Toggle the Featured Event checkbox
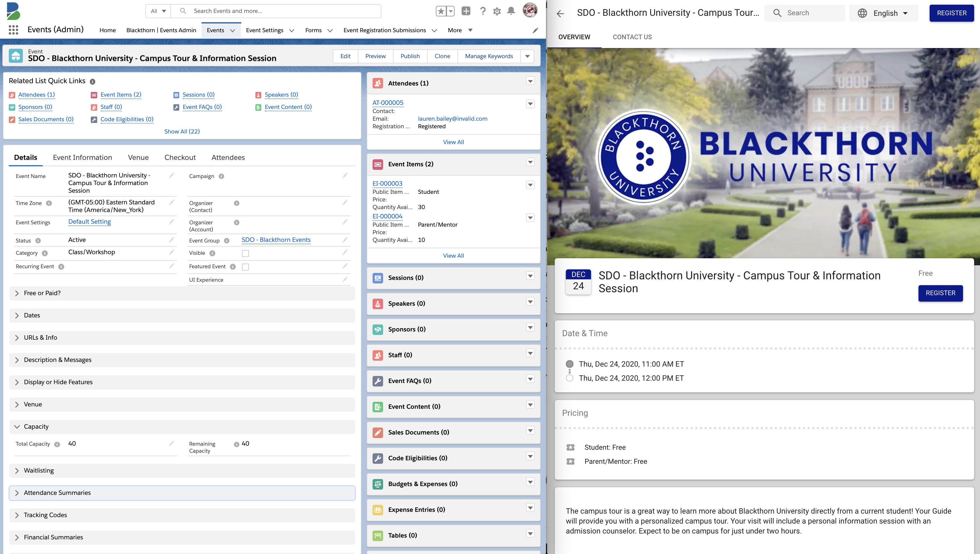This screenshot has width=980, height=554. click(x=245, y=267)
